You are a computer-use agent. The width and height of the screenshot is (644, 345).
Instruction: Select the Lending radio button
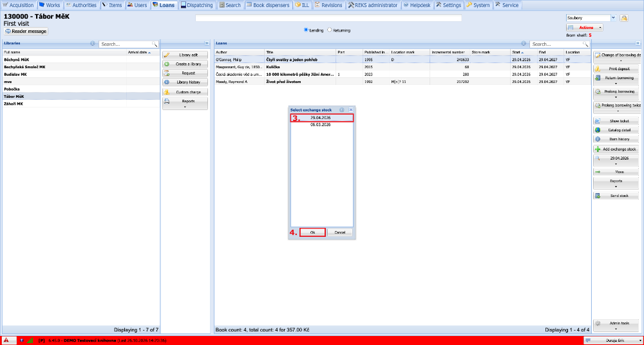coord(305,30)
